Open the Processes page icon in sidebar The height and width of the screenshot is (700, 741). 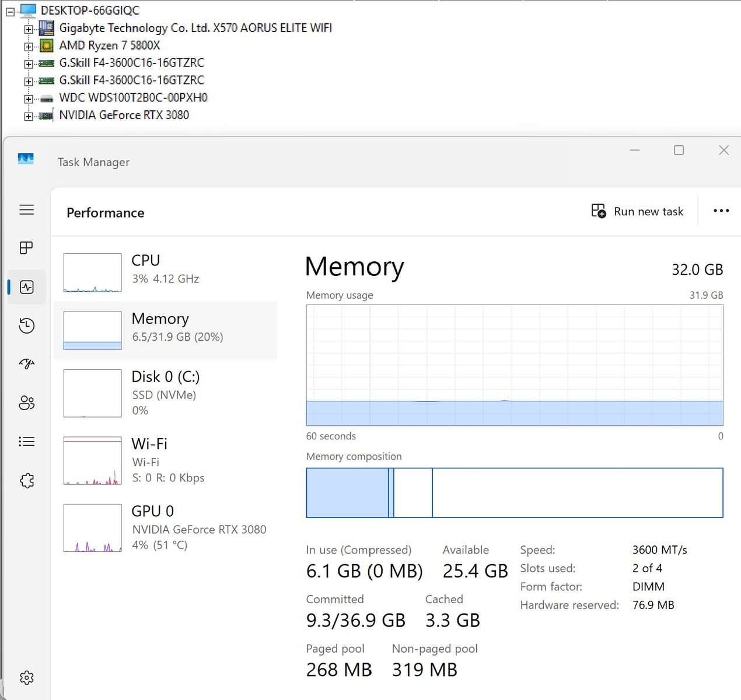point(26,248)
